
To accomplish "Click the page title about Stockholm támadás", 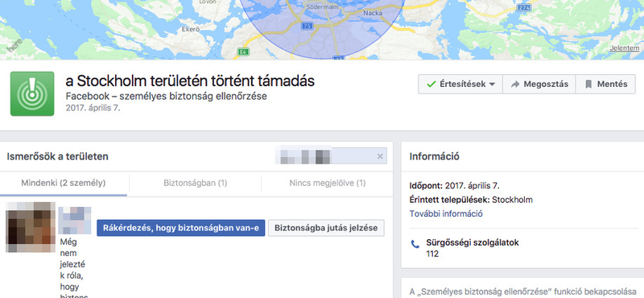I will (190, 81).
